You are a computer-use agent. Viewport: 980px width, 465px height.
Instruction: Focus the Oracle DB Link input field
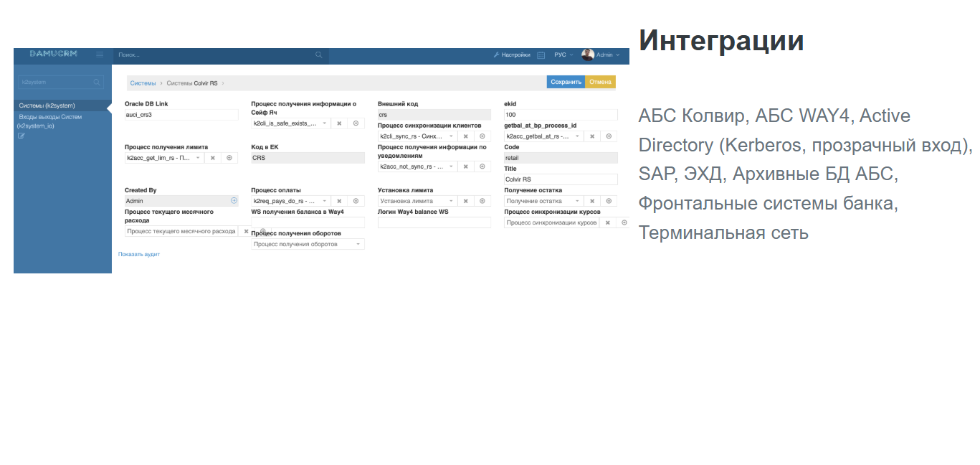point(181,115)
